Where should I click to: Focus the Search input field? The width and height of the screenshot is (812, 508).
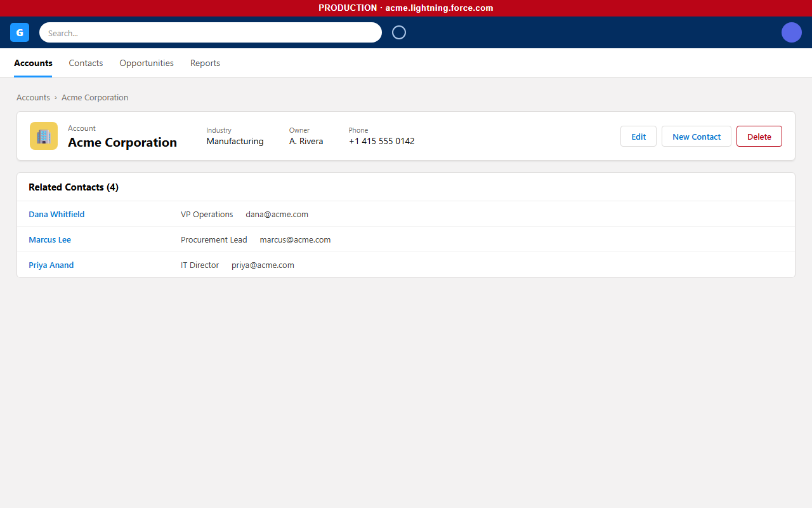(x=211, y=32)
